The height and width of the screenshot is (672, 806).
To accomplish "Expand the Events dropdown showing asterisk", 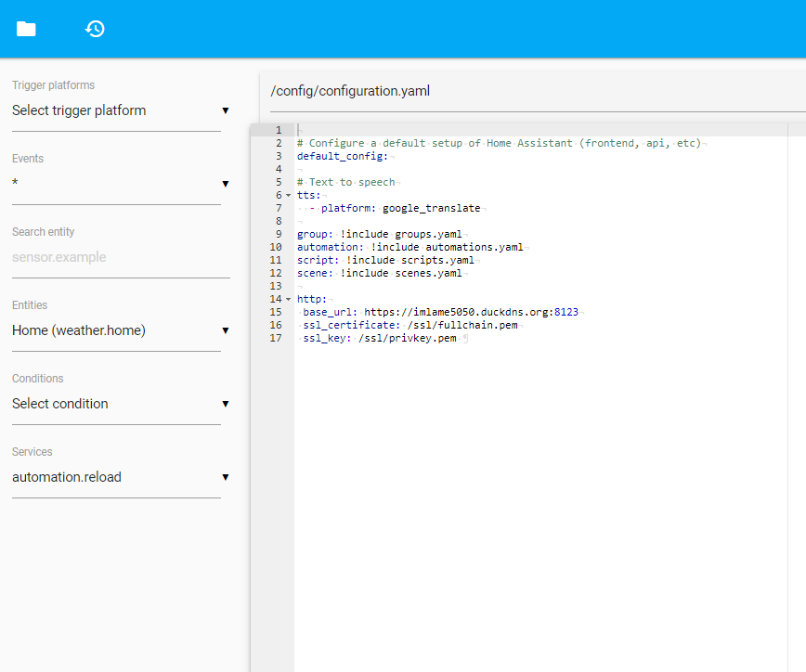I will click(121, 184).
